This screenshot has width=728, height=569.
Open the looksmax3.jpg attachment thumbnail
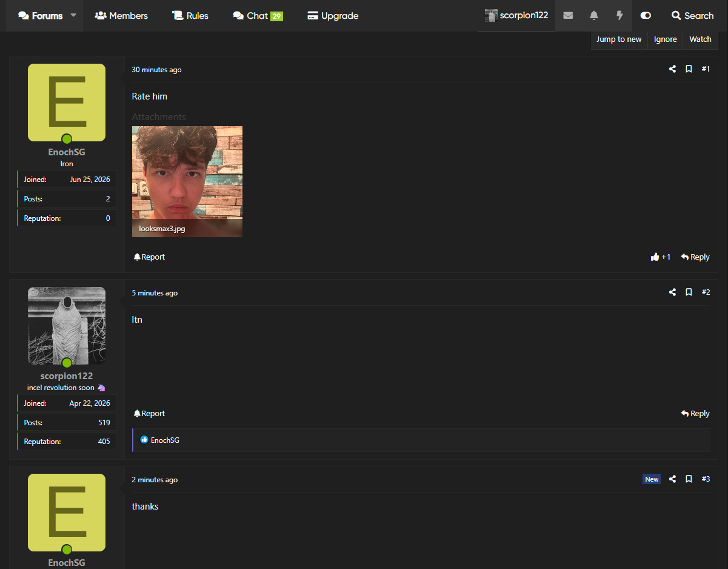(187, 181)
